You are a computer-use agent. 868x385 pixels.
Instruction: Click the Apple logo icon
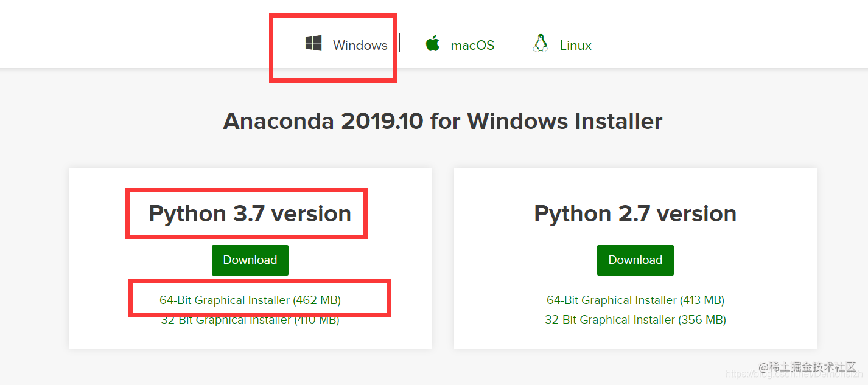tap(433, 44)
